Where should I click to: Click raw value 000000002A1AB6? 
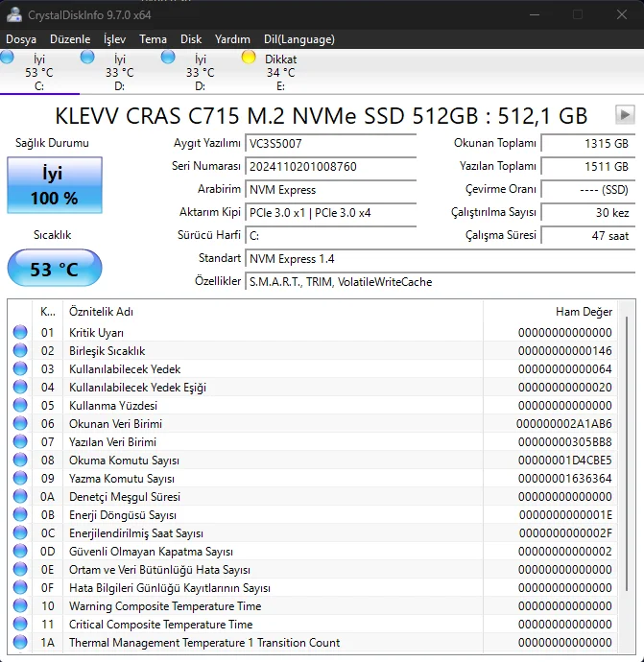click(x=563, y=424)
